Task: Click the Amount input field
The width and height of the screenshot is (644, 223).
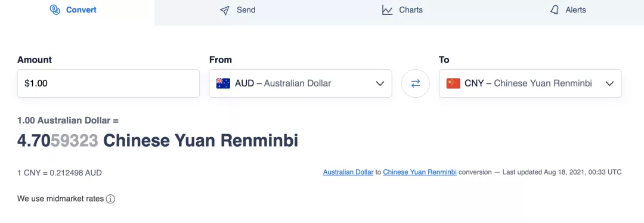Action: [x=109, y=83]
